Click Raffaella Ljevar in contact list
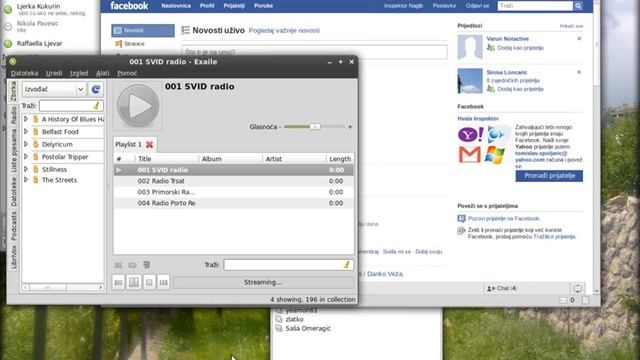The image size is (640, 360). (39, 43)
